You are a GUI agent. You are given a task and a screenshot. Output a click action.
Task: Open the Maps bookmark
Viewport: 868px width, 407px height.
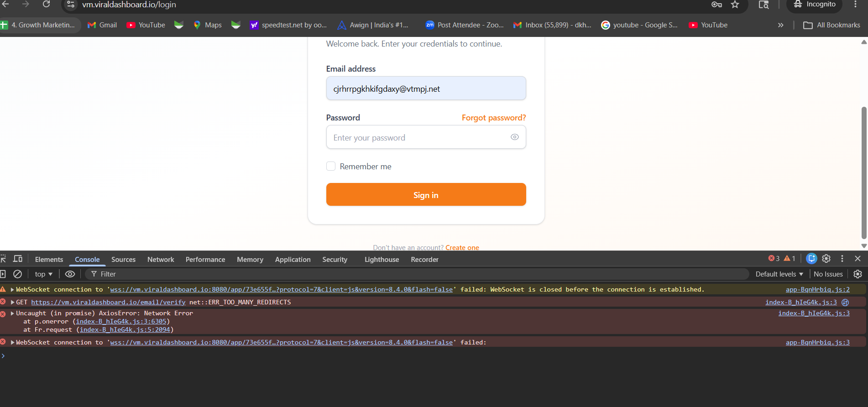pos(208,25)
